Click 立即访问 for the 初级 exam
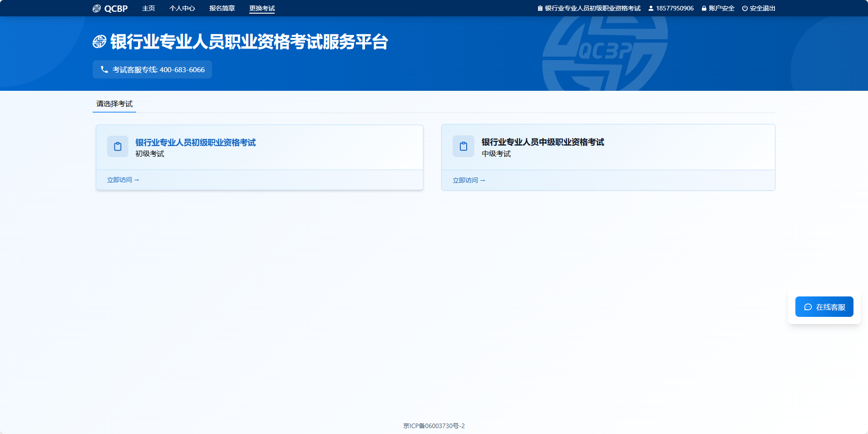This screenshot has height=434, width=868. point(123,180)
